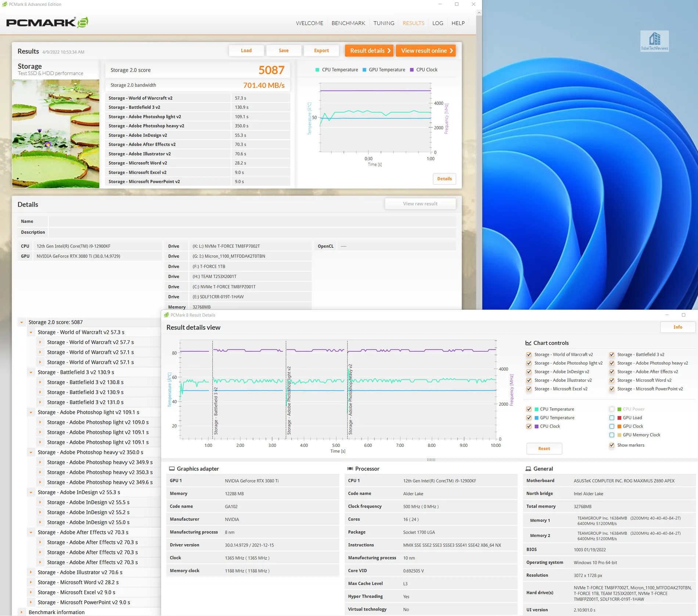Toggle Storage - Adobe Photoshop heavy v2 checkbox

(x=612, y=363)
